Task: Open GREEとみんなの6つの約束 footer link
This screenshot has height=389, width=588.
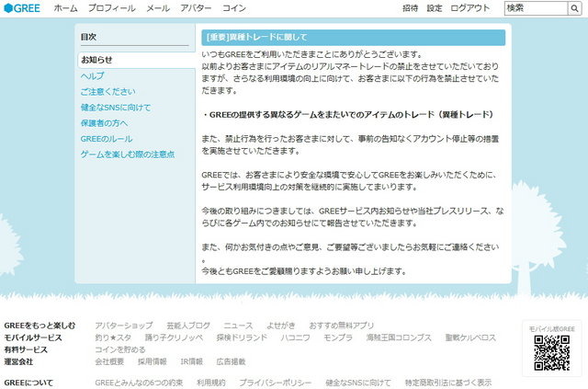Action: coord(139,383)
